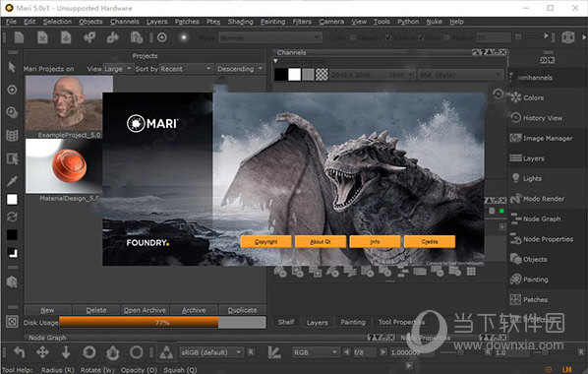Screen dimensions: 588x374
Task: Switch to the Shelf tab
Action: (x=286, y=322)
